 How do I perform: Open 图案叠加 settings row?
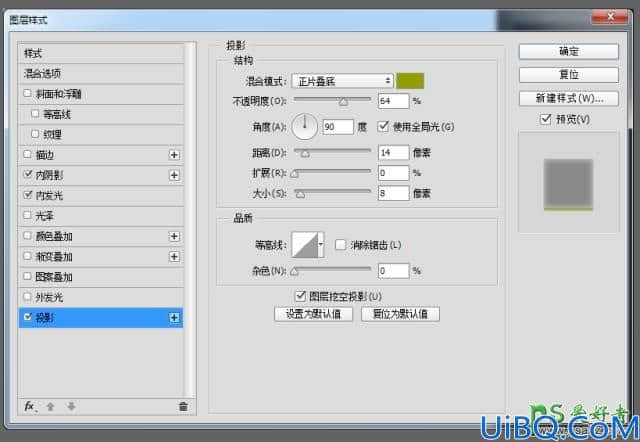click(x=101, y=277)
